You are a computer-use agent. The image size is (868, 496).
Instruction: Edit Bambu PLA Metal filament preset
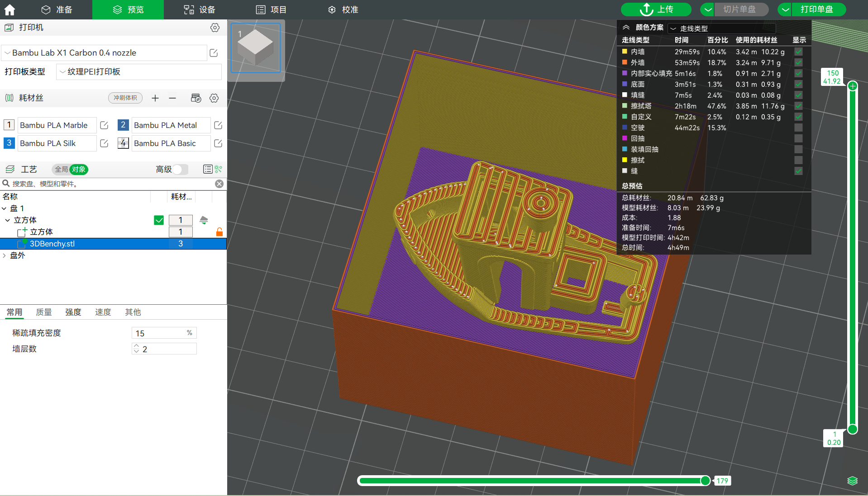click(x=218, y=125)
